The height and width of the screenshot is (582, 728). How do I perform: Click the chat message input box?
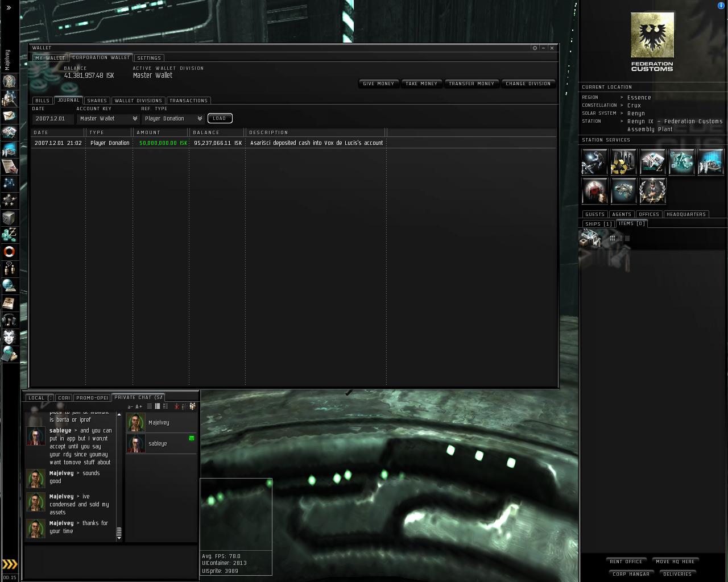click(111, 563)
